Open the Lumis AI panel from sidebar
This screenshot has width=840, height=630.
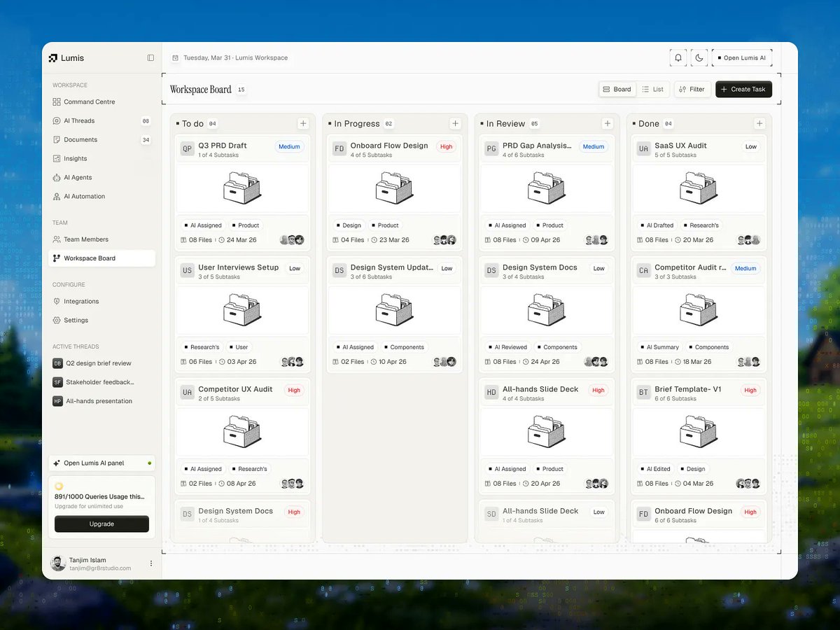[x=101, y=463]
